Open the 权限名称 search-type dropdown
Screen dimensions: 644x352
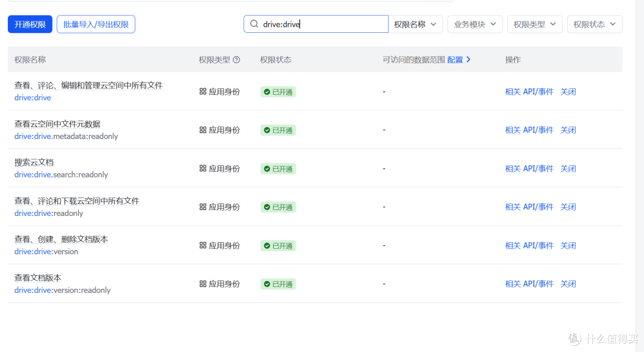415,24
